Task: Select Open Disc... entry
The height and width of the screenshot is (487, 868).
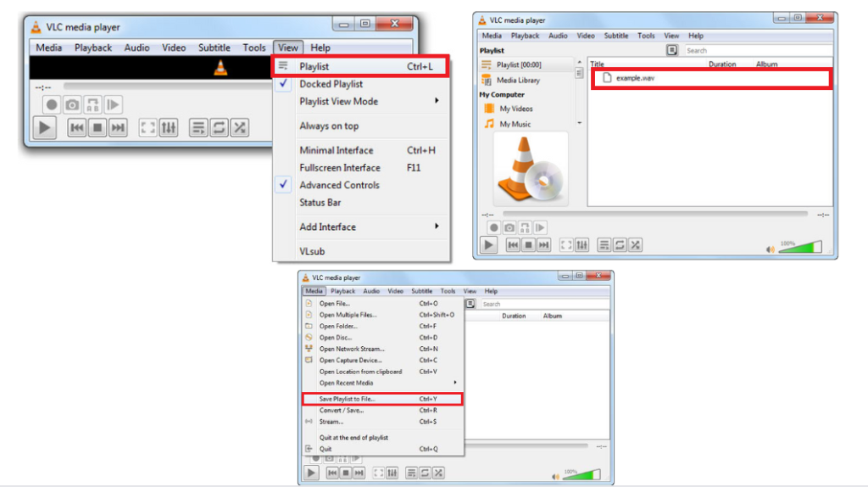Action: [382, 338]
